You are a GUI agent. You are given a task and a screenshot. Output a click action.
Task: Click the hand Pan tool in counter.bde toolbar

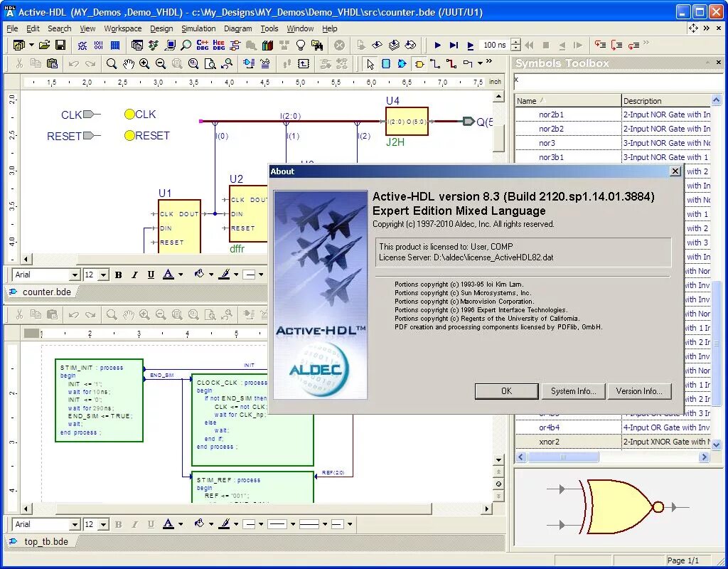pos(128,63)
